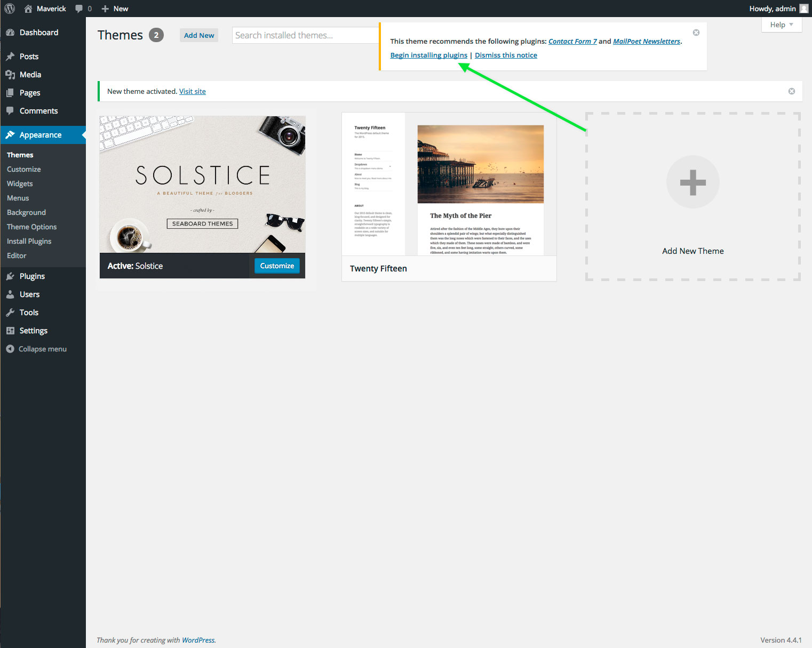Screen dimensions: 812x648
Task: Click the Media library icon
Action: pos(10,75)
